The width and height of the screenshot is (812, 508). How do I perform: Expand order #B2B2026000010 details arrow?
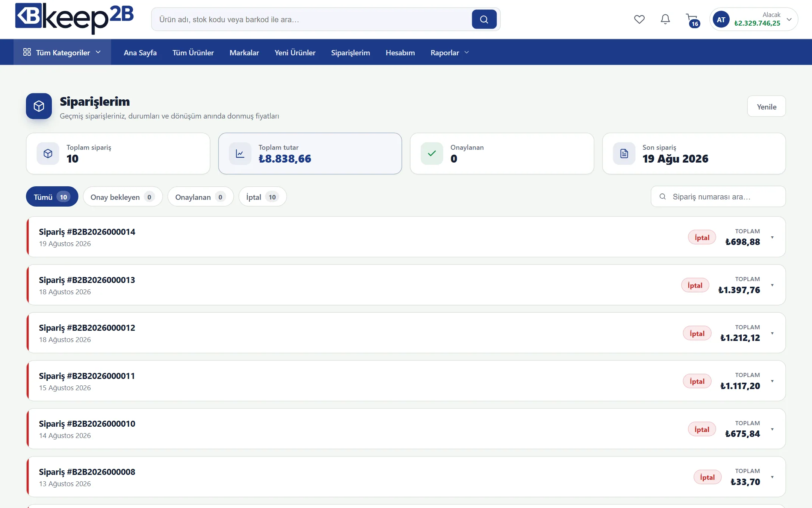(772, 429)
